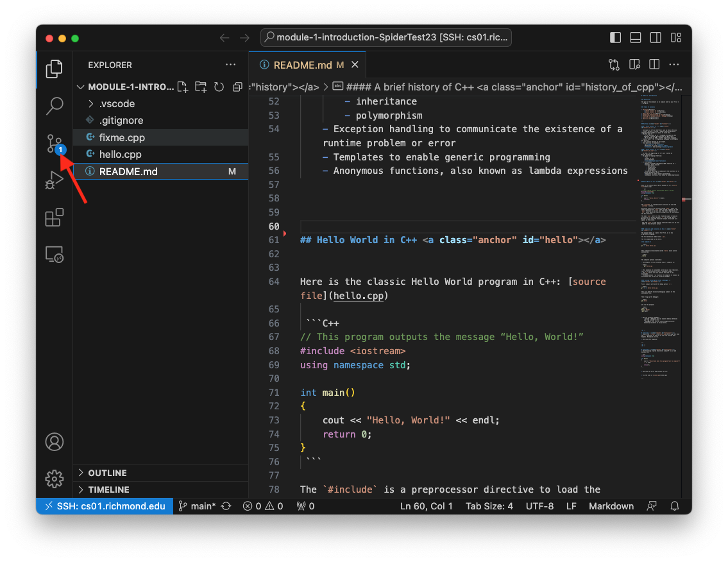The height and width of the screenshot is (562, 728).
Task: Open the Run and Debug view
Action: (x=55, y=180)
